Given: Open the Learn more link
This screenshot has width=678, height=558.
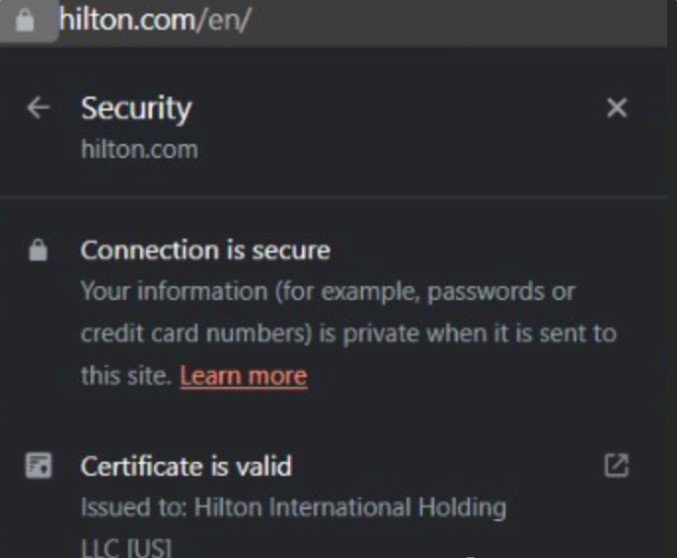Looking at the screenshot, I should [243, 376].
